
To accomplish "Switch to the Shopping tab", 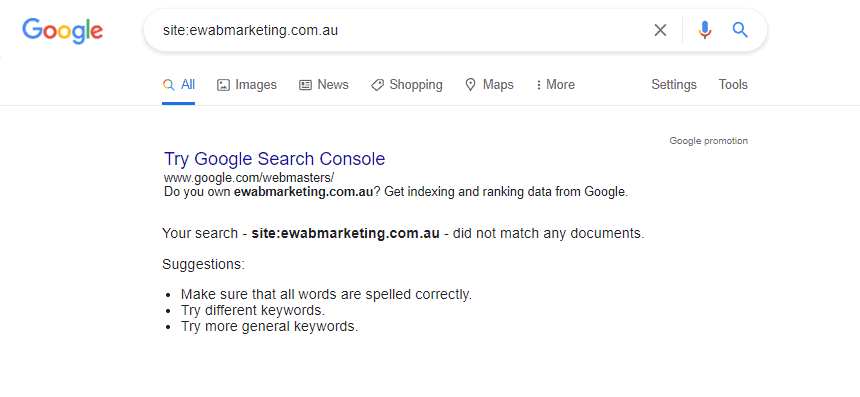I will pyautogui.click(x=406, y=85).
